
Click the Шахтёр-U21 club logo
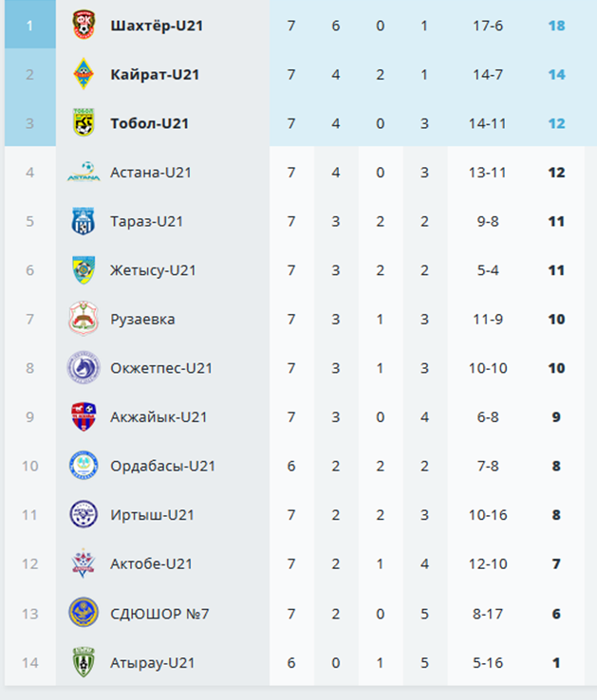[x=84, y=25]
